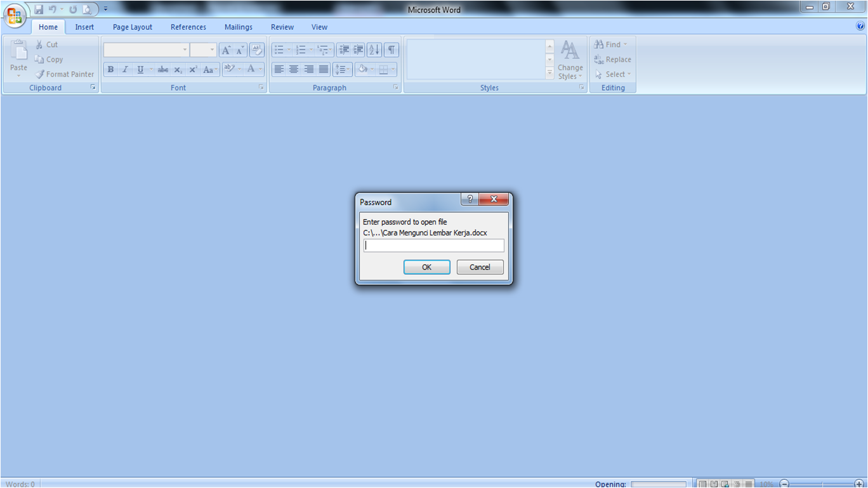Click the help question mark in Password dialog
Screen dimensions: 868x488
pos(470,199)
